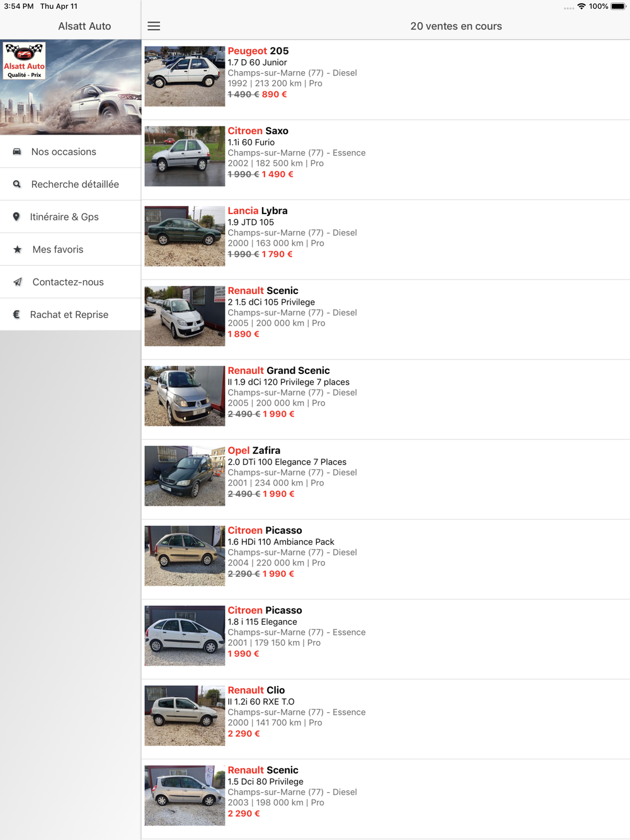This screenshot has height=840, width=630.
Task: Open the hamburger menu icon
Action: click(x=154, y=26)
